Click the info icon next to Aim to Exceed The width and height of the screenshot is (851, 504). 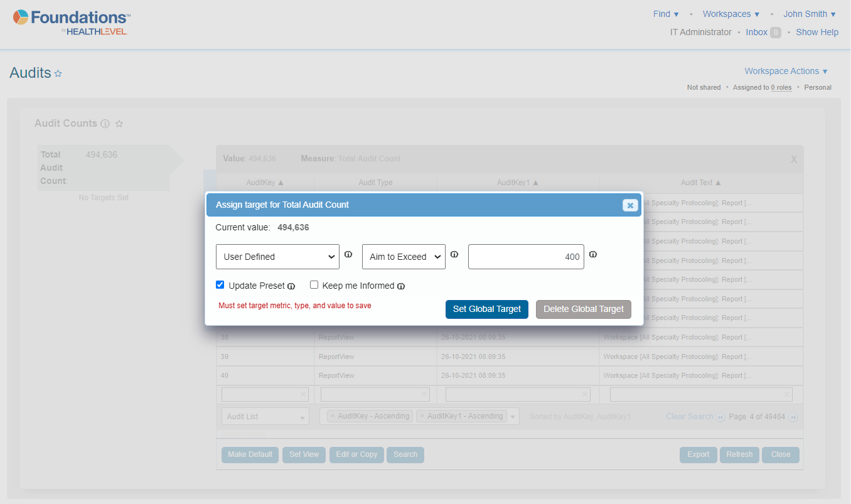click(x=454, y=255)
